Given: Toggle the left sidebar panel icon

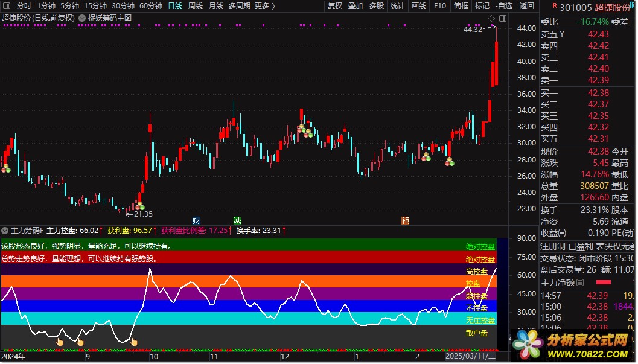Looking at the screenshot, I should (7, 5).
